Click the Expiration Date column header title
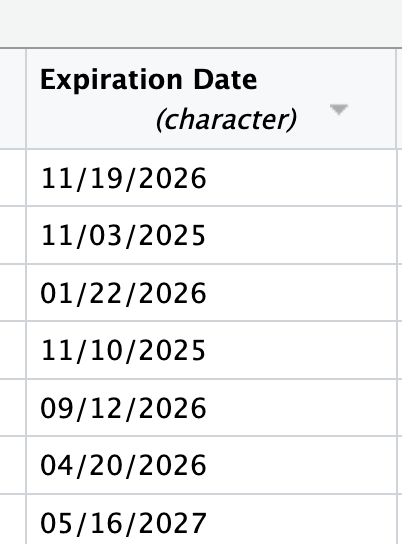 [x=149, y=80]
